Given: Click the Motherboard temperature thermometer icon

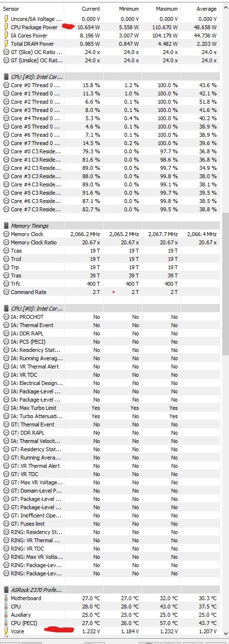Looking at the screenshot, I should (6, 598).
